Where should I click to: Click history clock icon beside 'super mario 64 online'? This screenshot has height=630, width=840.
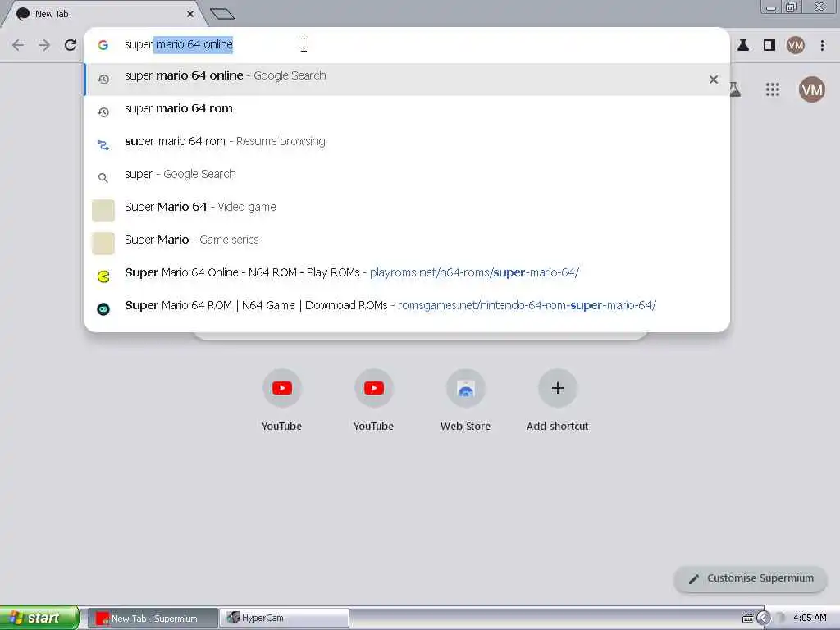click(103, 80)
